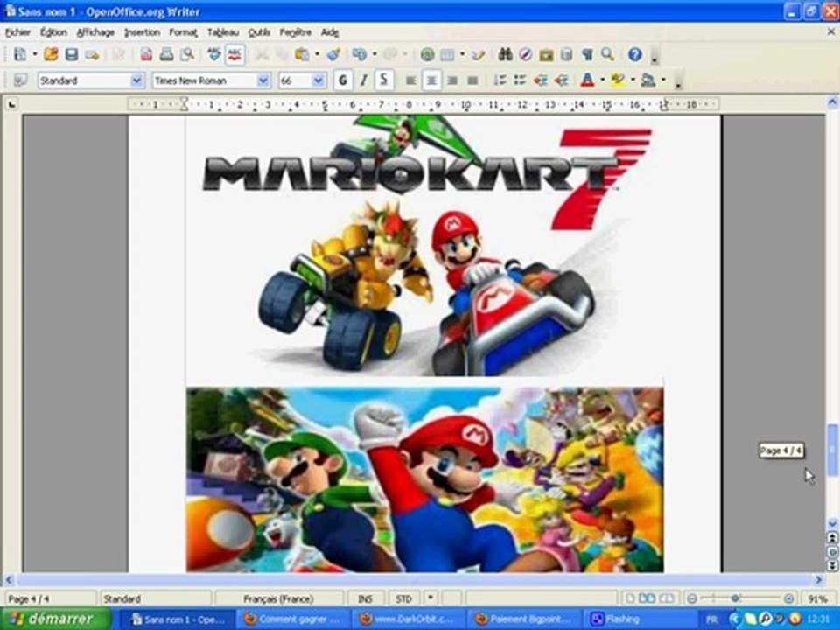Switch to www.DarkOrbit taskbar window
The width and height of the screenshot is (840, 630).
point(409,619)
